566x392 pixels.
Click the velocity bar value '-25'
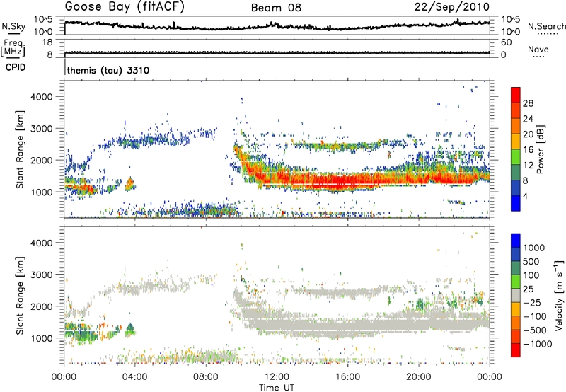pos(532,302)
